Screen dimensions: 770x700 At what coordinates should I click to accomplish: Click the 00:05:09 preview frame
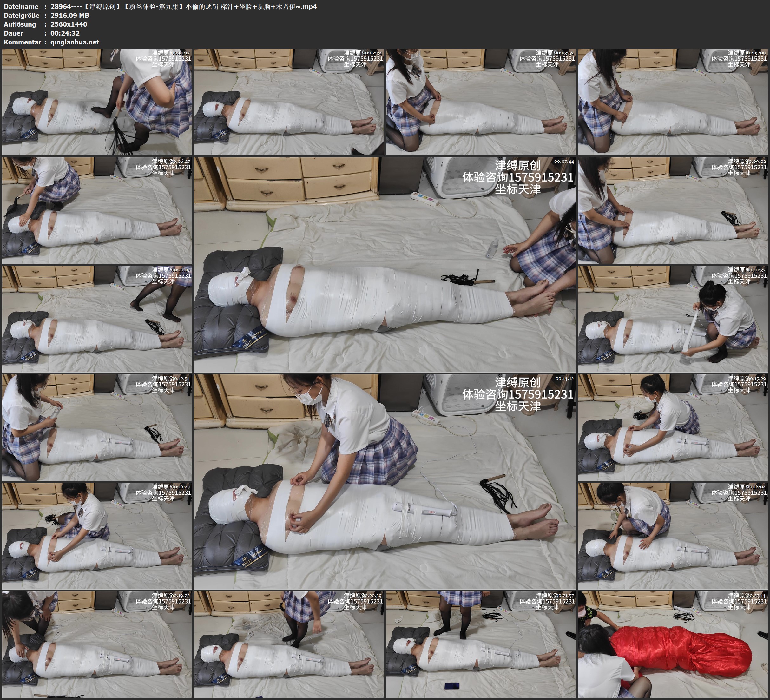pyautogui.click(x=673, y=102)
